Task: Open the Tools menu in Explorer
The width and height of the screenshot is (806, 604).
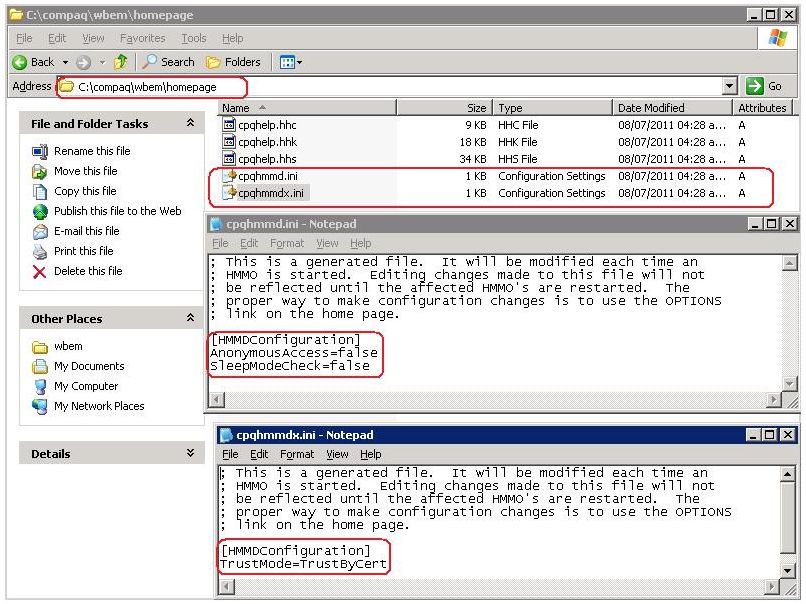Action: (193, 37)
